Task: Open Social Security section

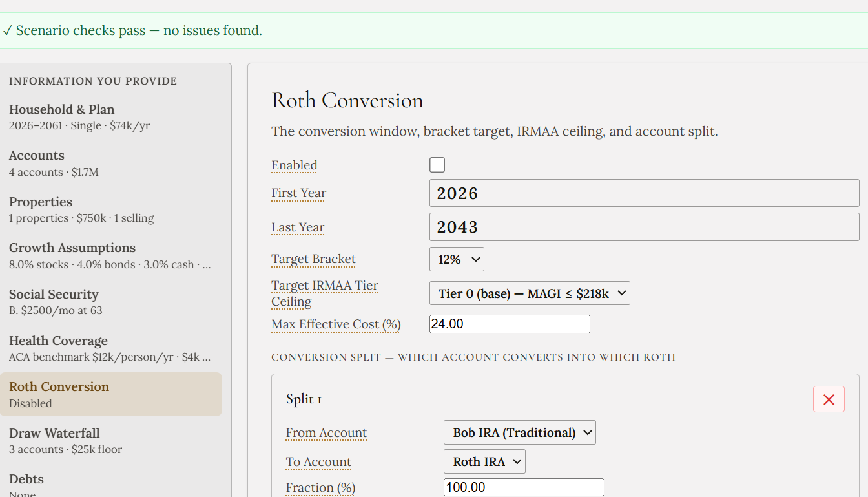Action: click(111, 302)
